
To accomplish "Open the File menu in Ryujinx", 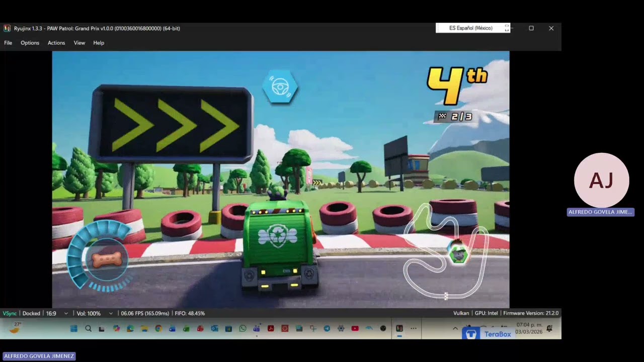I will 8,43.
